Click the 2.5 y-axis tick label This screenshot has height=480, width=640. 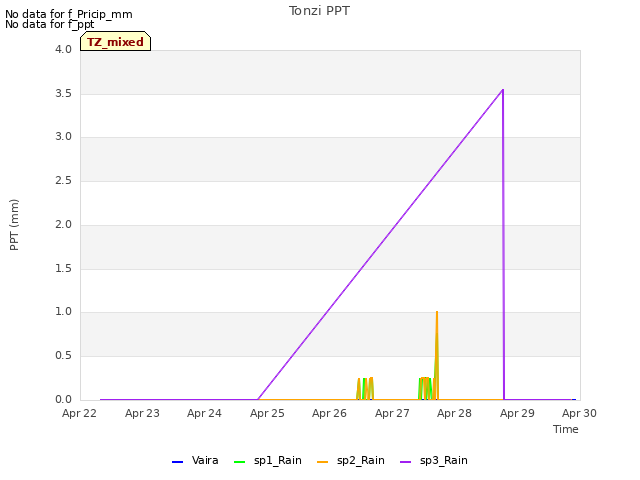(63, 180)
